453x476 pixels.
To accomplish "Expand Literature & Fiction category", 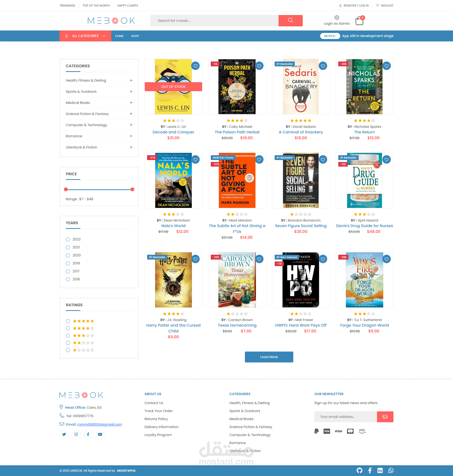I will [131, 147].
